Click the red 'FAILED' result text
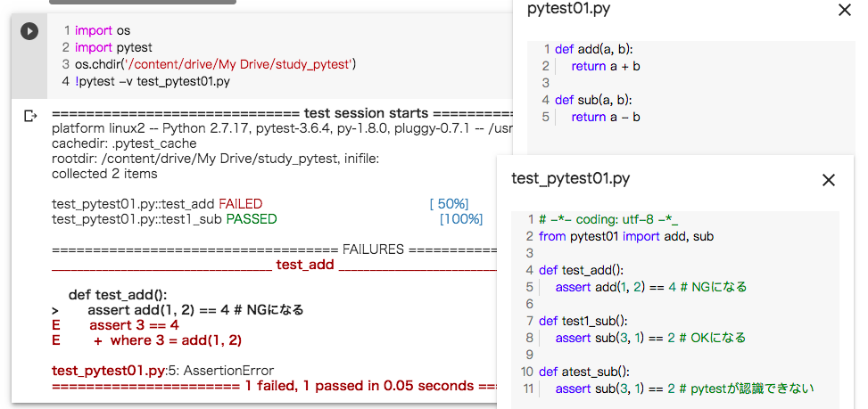This screenshot has width=868, height=409. point(241,204)
